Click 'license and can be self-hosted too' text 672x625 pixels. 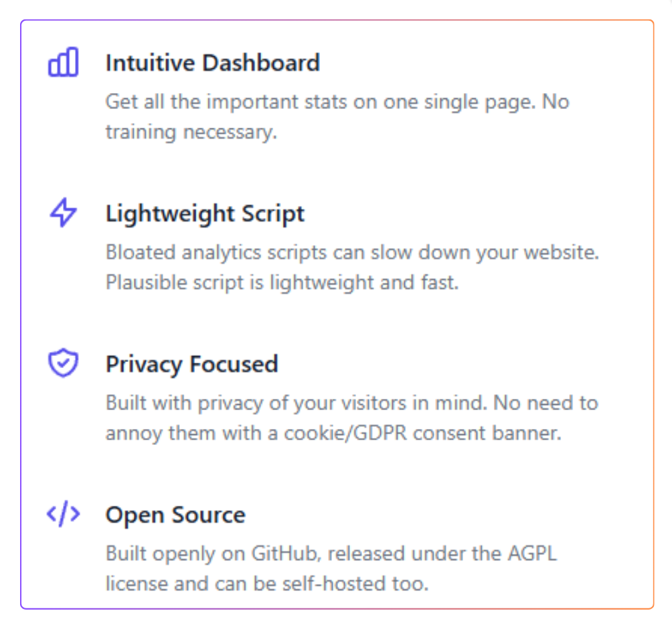[x=267, y=584]
